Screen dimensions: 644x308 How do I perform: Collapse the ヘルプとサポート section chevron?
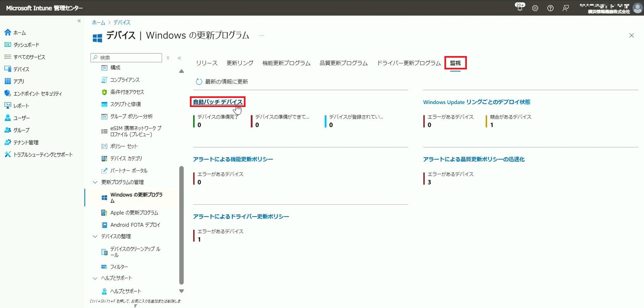click(x=95, y=278)
